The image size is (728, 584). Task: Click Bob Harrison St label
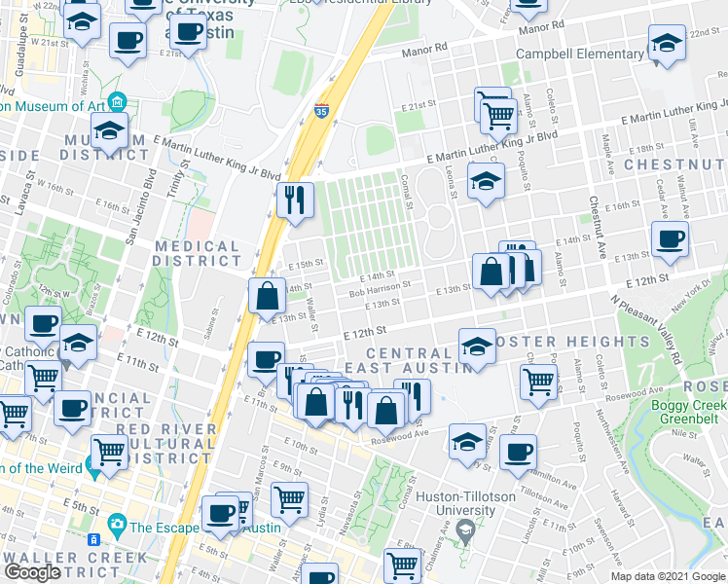pyautogui.click(x=381, y=288)
